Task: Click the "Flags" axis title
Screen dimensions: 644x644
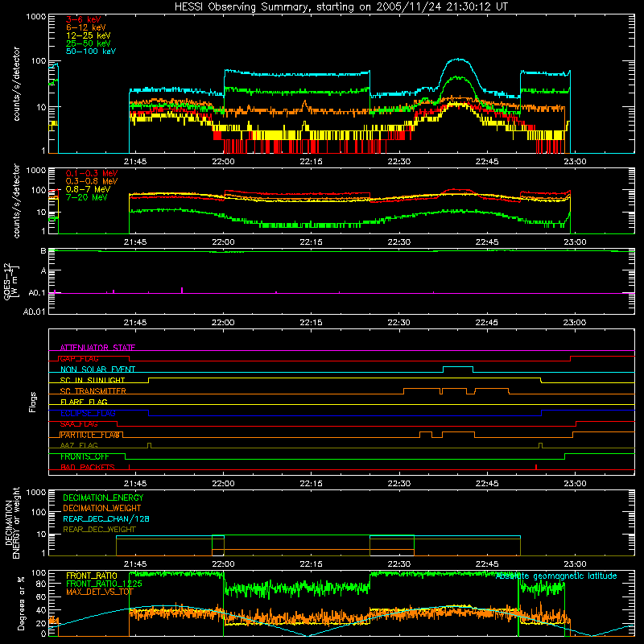Action: coord(33,402)
